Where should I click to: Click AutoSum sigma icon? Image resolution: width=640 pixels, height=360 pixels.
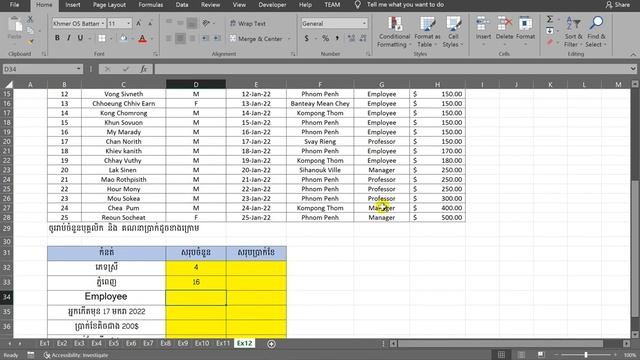tap(550, 19)
